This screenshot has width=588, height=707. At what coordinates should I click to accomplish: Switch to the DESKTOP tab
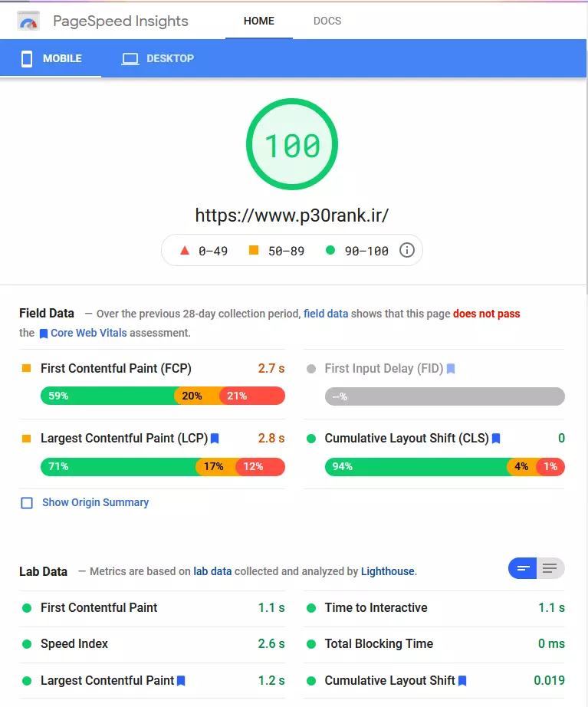158,58
